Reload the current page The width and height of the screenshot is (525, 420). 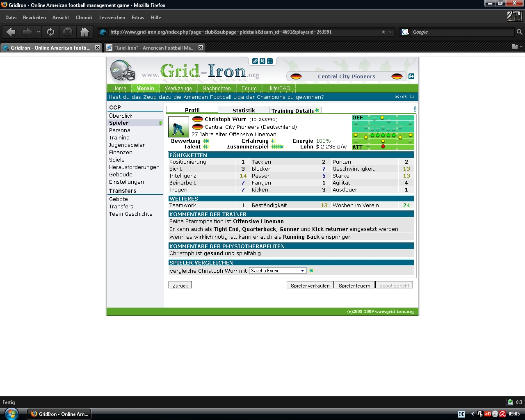pyautogui.click(x=50, y=32)
